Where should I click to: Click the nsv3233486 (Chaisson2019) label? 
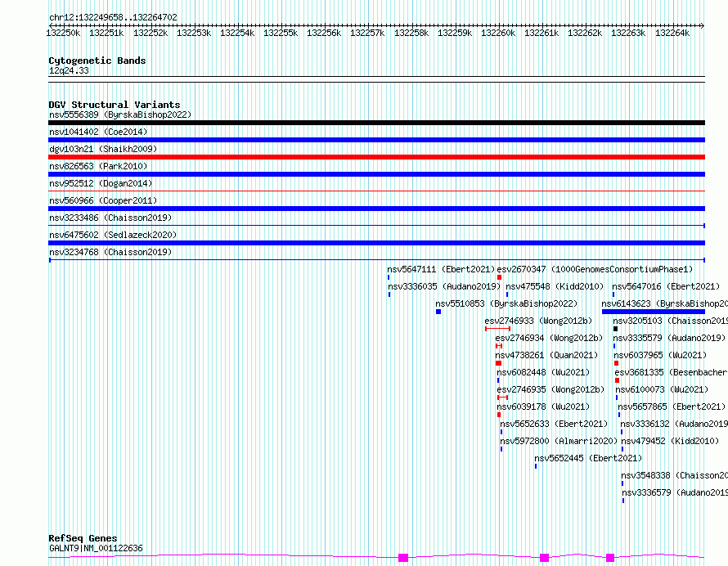110,218
